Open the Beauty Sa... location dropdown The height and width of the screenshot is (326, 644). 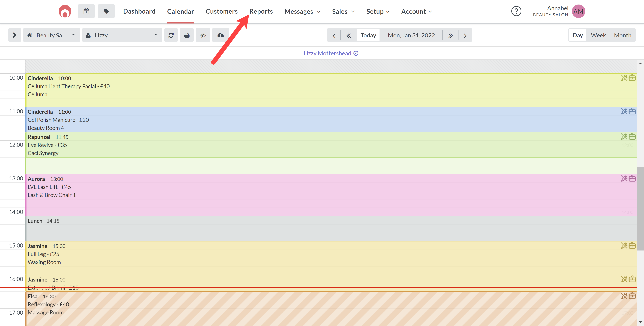point(51,35)
